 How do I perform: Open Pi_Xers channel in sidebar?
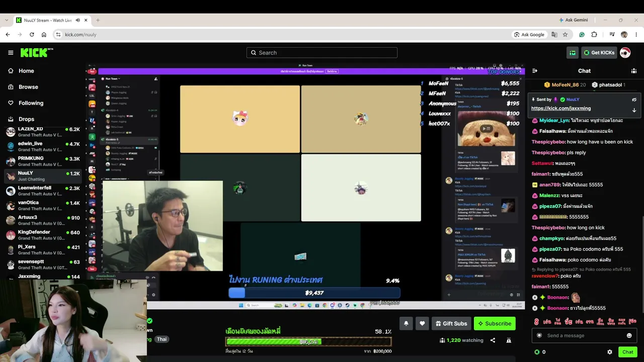point(43,250)
